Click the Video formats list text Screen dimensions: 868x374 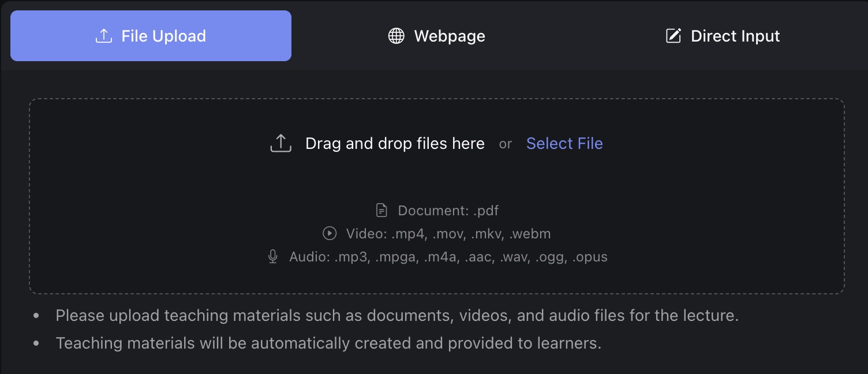pos(448,234)
